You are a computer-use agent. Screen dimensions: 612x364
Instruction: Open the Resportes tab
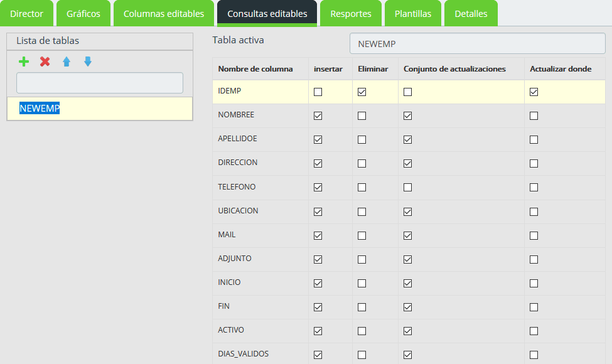click(x=350, y=13)
